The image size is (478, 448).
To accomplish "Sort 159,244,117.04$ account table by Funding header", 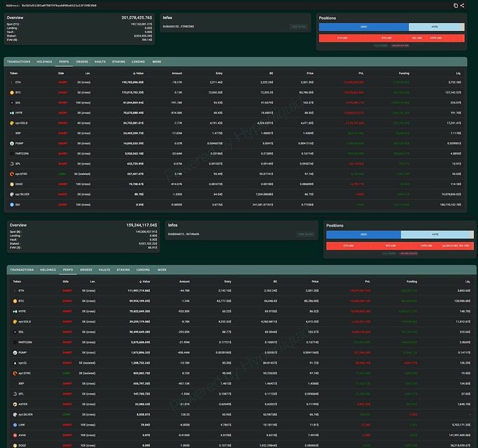I will coord(412,281).
